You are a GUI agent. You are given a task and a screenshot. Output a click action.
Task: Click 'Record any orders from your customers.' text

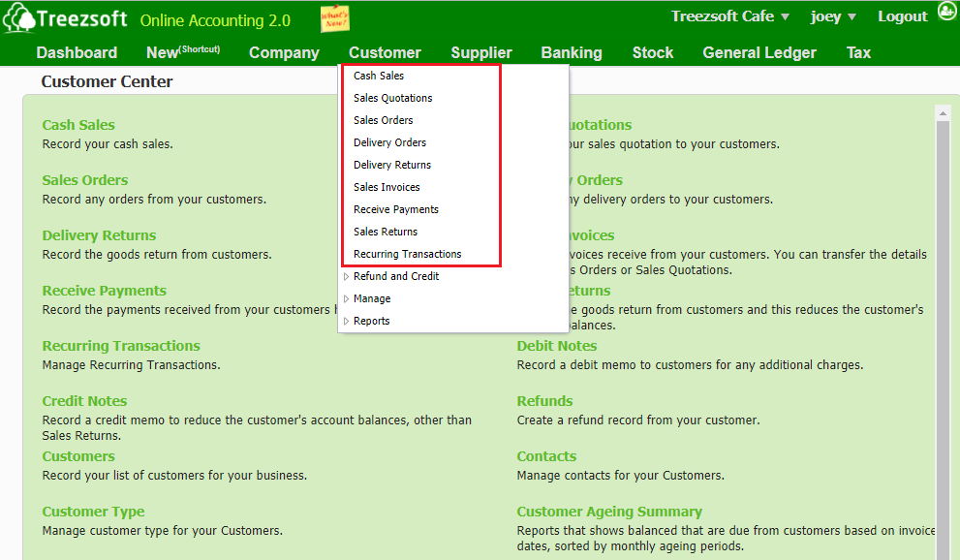click(x=154, y=200)
